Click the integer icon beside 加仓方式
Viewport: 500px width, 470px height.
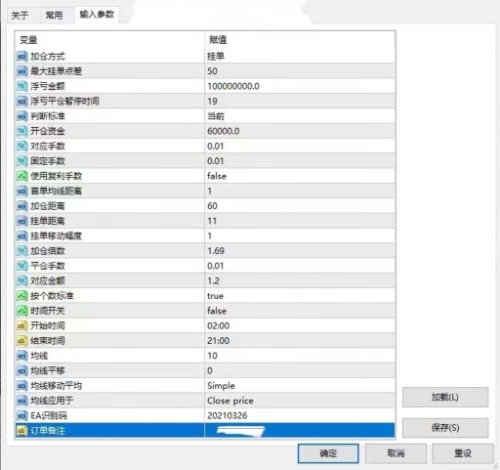click(22, 56)
